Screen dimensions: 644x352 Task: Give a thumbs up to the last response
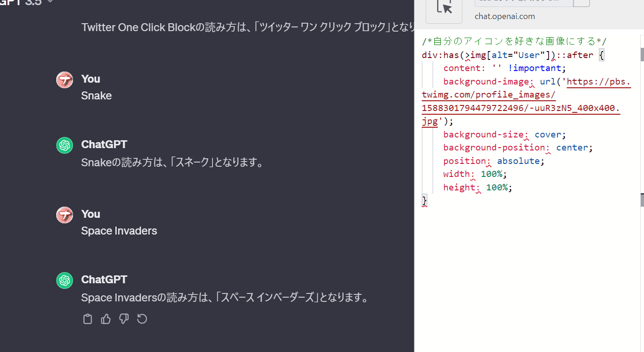pyautogui.click(x=106, y=319)
